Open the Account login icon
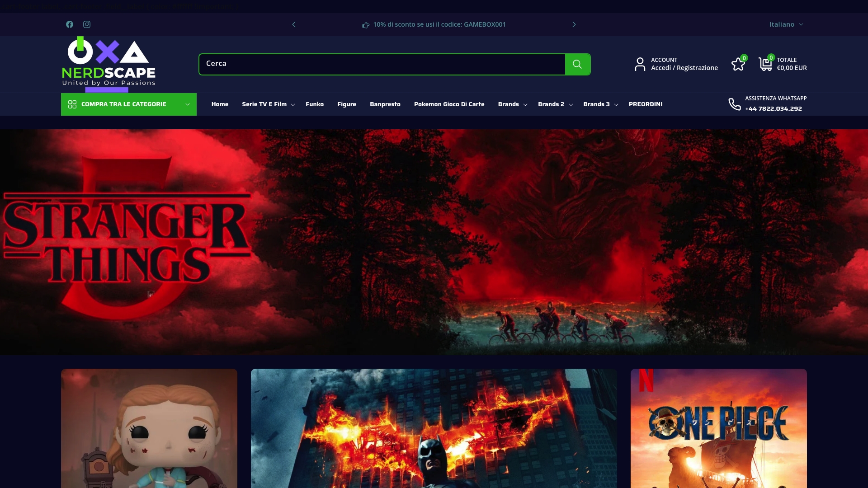 tap(640, 64)
